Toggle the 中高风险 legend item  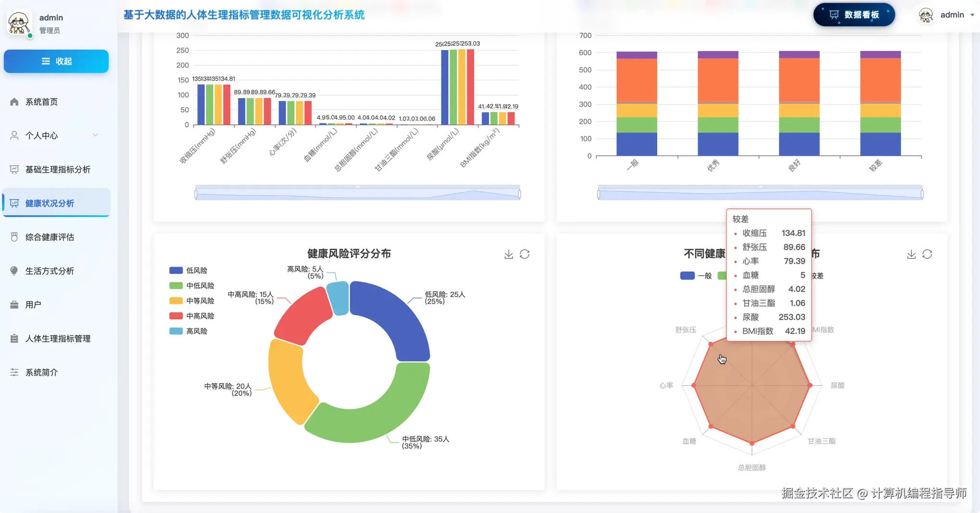coord(192,316)
